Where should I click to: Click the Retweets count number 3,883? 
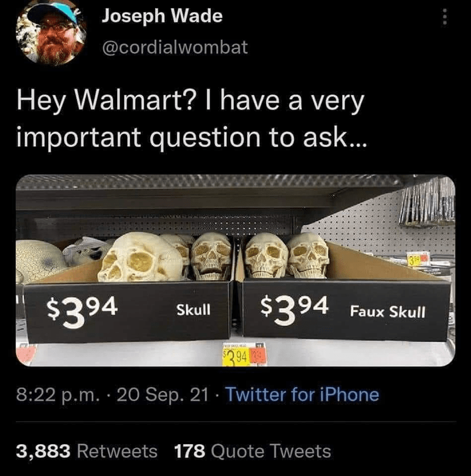click(43, 451)
